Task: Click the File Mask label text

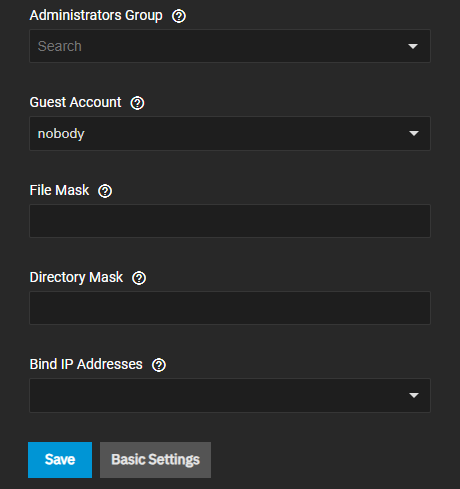Action: 59,190
